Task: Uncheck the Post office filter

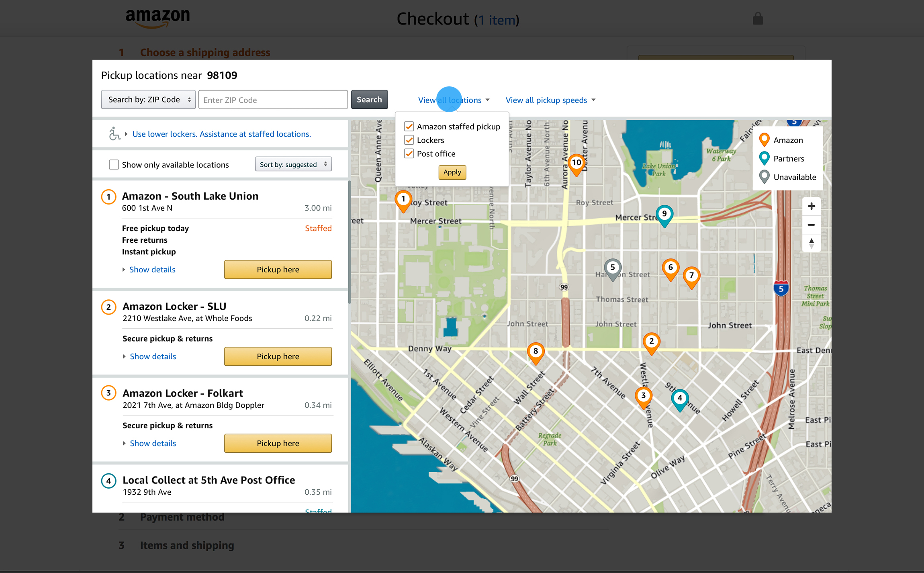Action: tap(409, 154)
